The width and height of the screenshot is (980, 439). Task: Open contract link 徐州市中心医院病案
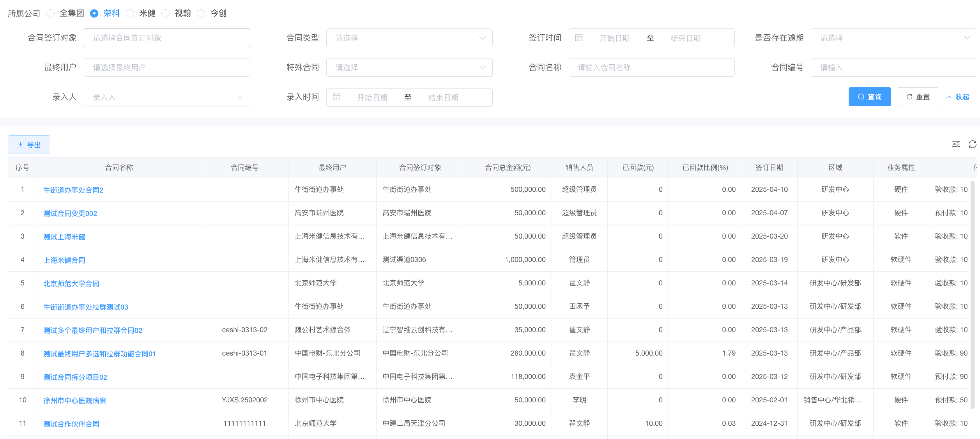coord(75,401)
